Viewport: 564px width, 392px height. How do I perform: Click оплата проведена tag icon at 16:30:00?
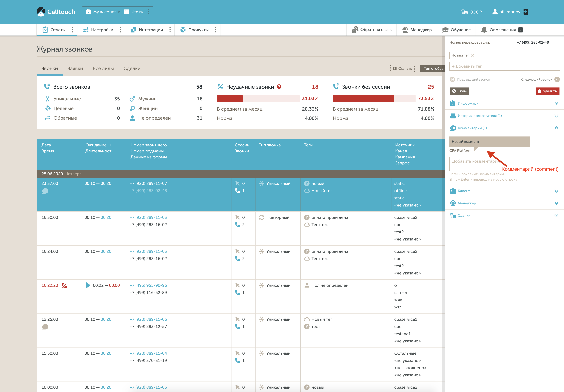[307, 217]
